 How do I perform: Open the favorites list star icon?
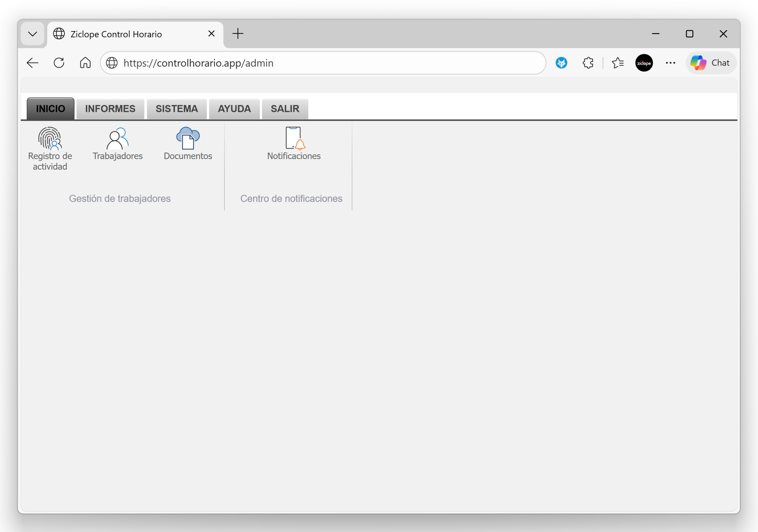(618, 63)
